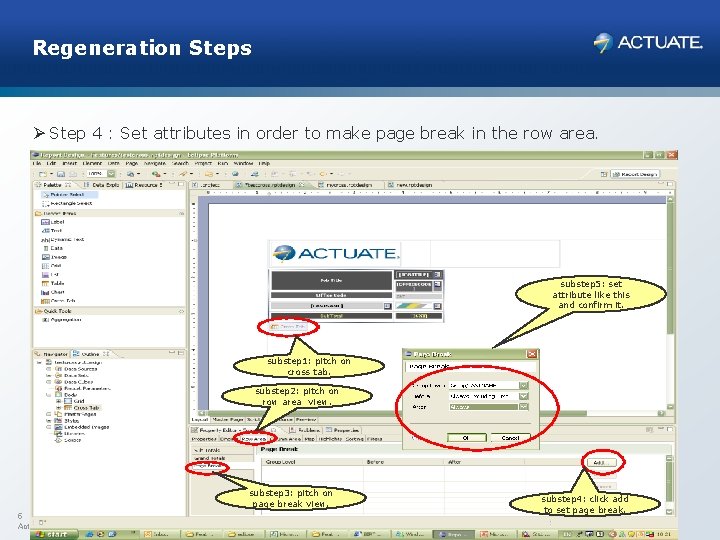The width and height of the screenshot is (720, 540).
Task: Open the After dropdown in Page Break dialog
Action: pyautogui.click(x=523, y=407)
